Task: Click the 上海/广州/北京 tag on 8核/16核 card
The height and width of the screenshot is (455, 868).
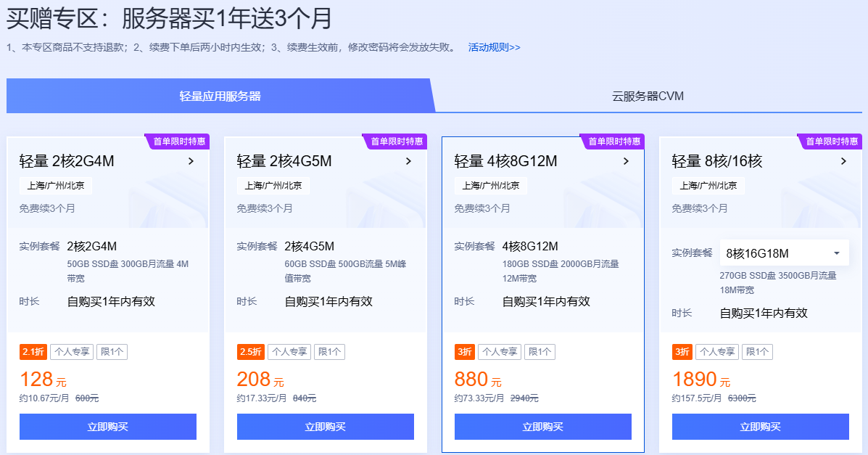Action: click(x=708, y=186)
